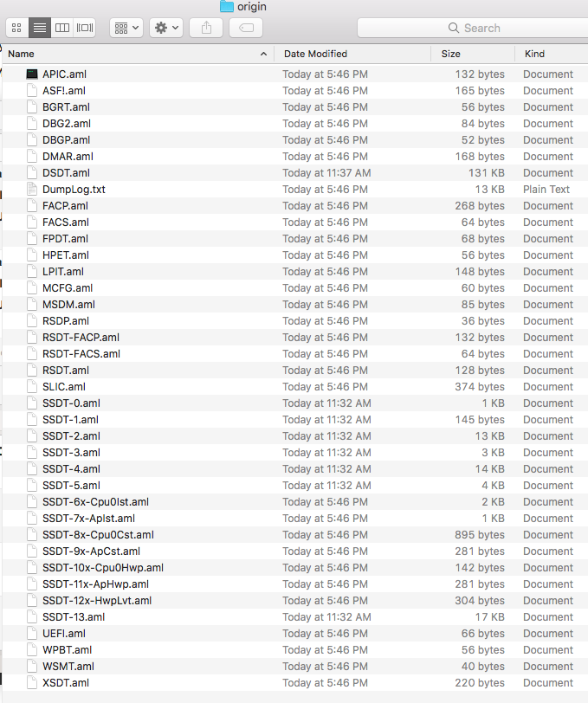588x703 pixels.
Task: Select SSDT-7x-ApIst.aml file name
Action: tap(89, 519)
